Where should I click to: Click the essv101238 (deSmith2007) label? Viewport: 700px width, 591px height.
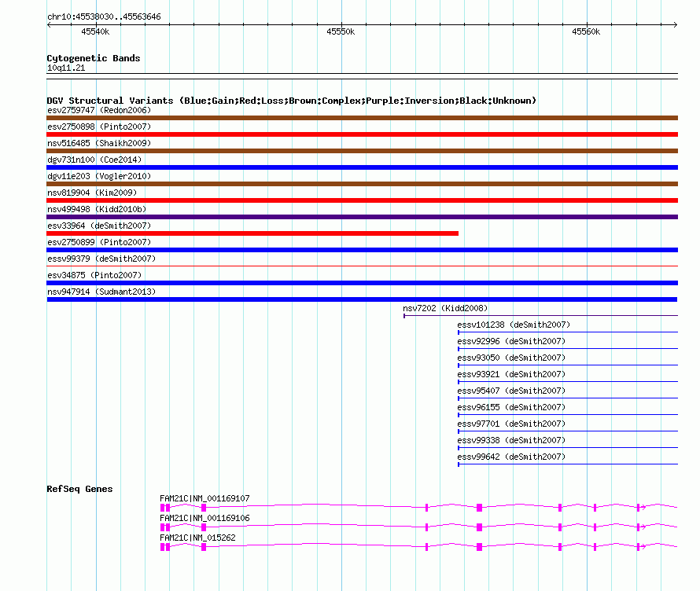click(x=514, y=325)
